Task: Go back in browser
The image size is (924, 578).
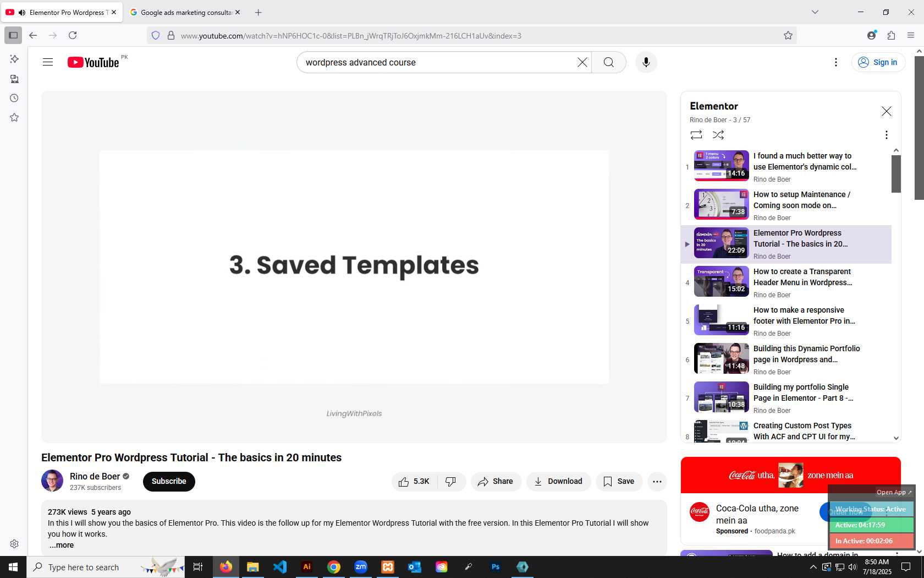Action: click(x=33, y=35)
